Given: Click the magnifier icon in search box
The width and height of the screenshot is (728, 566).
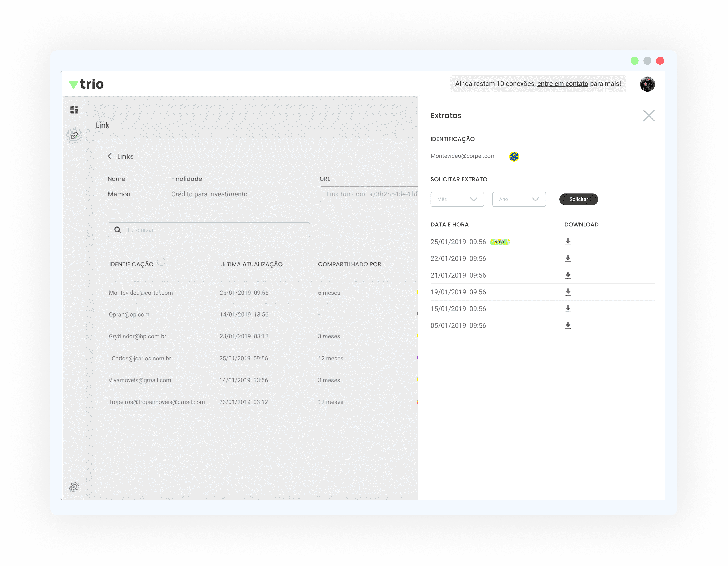Looking at the screenshot, I should (x=118, y=230).
